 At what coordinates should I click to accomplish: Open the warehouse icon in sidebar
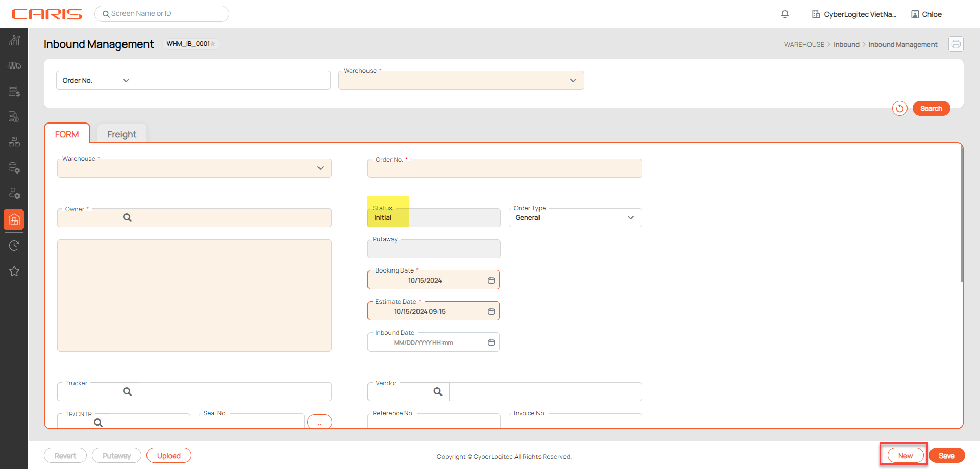pos(14,219)
